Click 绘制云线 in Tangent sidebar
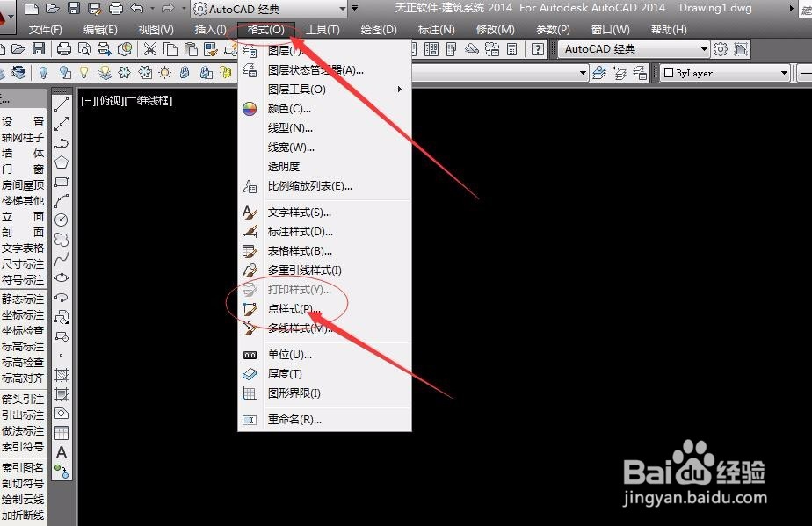The image size is (812, 526). [23, 499]
